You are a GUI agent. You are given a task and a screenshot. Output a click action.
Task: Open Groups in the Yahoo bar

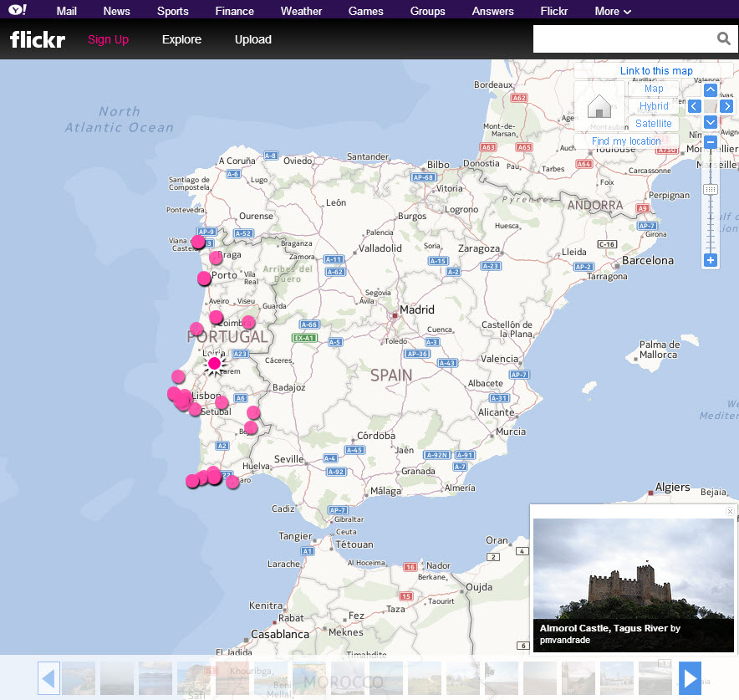click(427, 12)
